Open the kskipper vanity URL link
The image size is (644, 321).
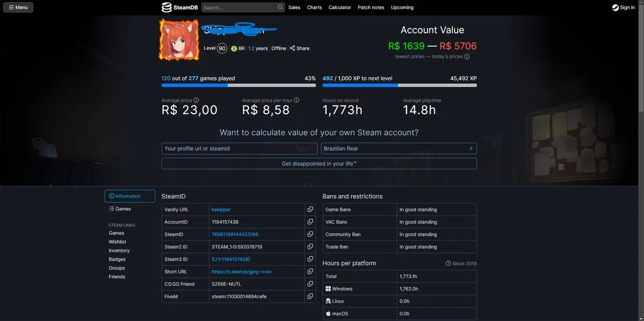(x=221, y=210)
